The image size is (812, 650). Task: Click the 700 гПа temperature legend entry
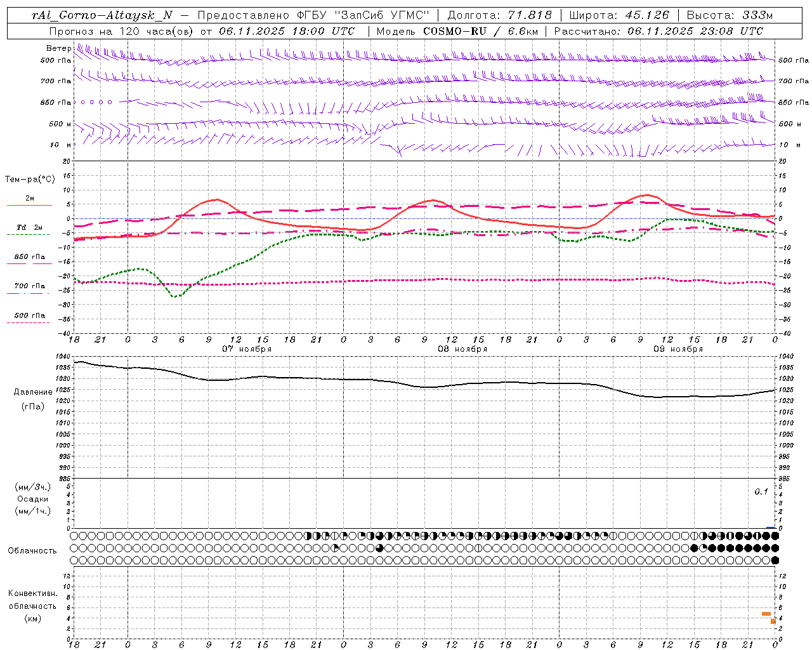(x=30, y=286)
